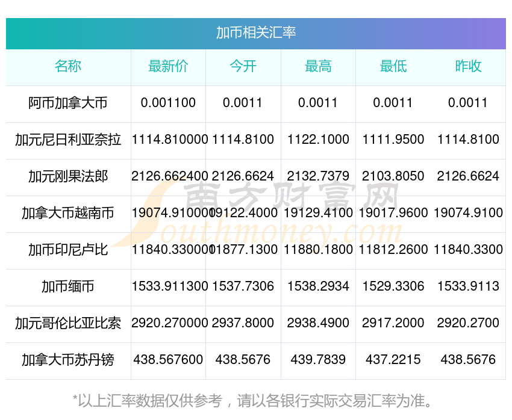
Task: Select the 昨收 column header
Action: click(x=468, y=66)
